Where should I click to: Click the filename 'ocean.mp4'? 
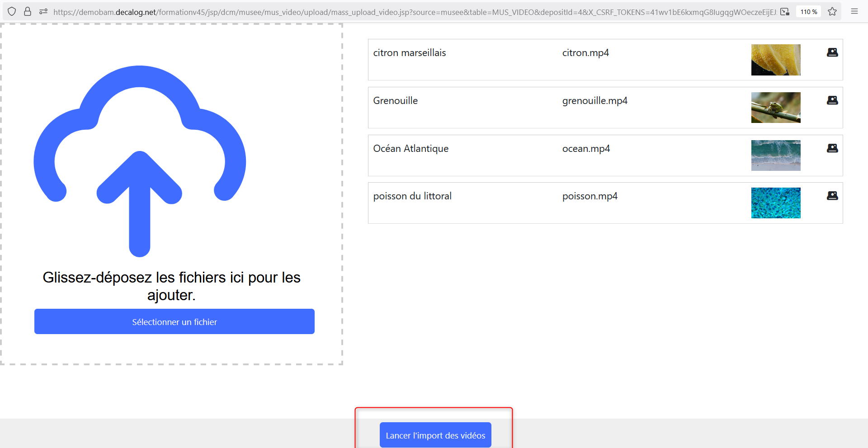(586, 149)
